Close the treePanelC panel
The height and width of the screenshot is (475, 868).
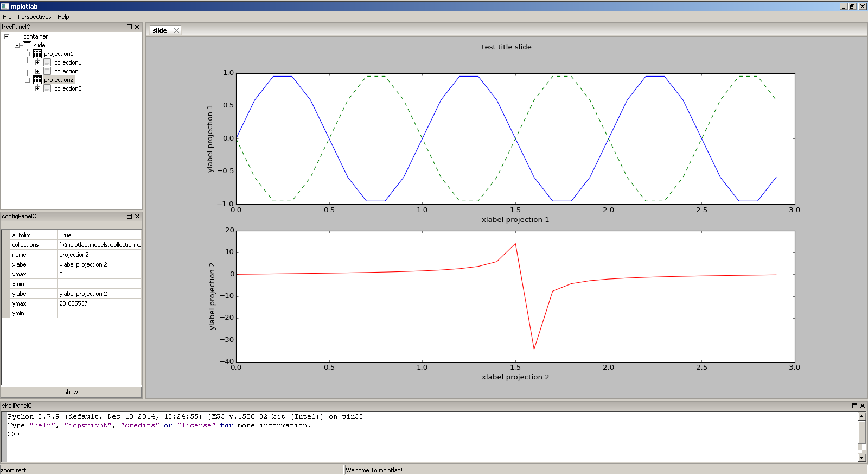click(137, 27)
